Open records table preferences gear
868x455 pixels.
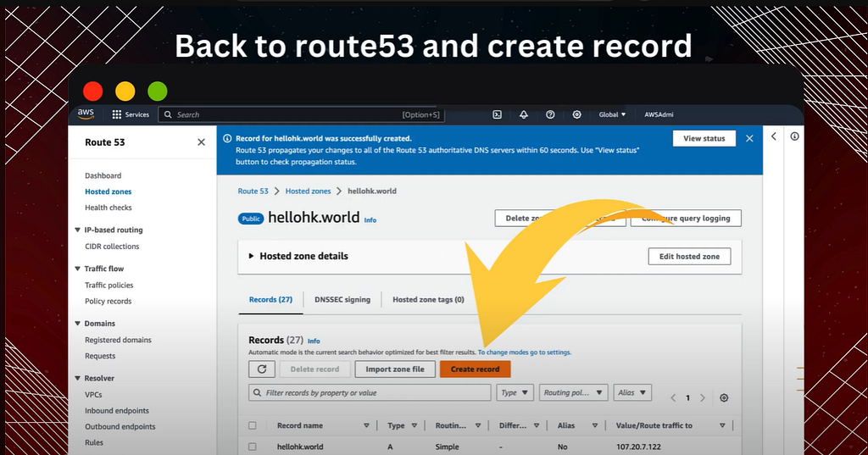724,398
